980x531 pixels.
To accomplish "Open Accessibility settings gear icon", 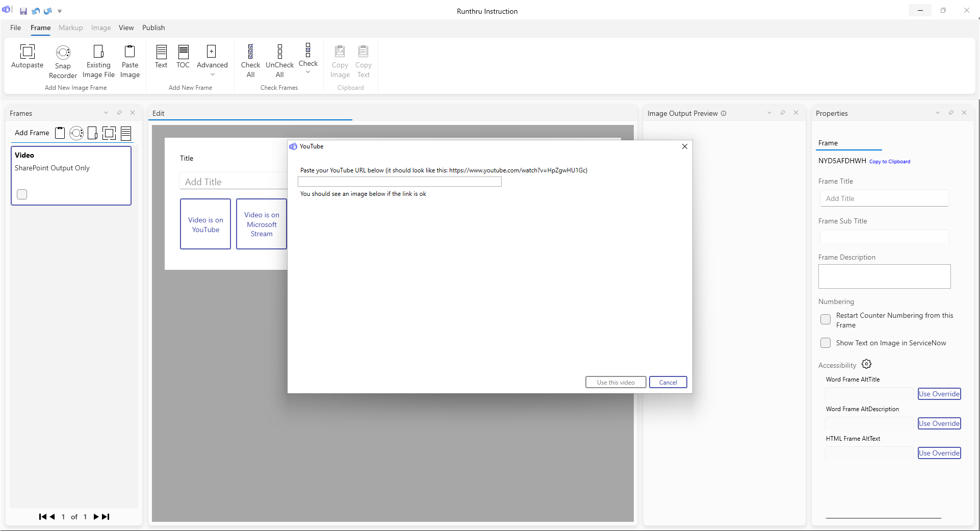I will [x=866, y=364].
